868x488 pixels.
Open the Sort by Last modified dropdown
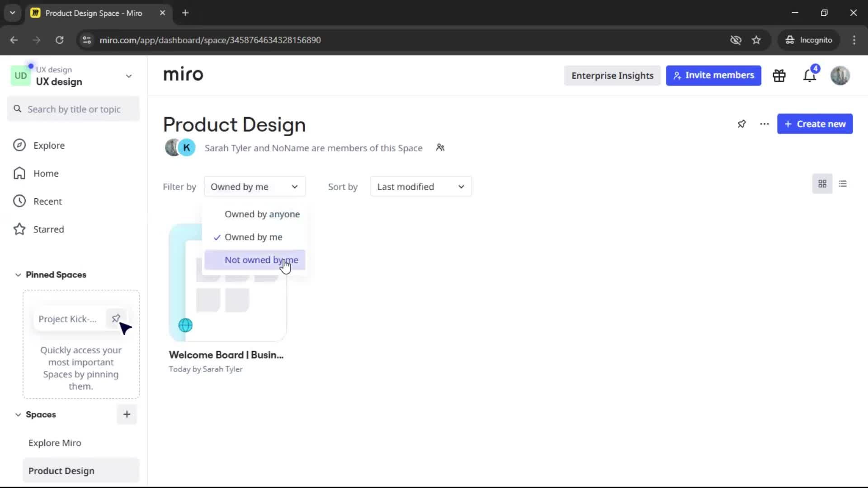(x=421, y=187)
